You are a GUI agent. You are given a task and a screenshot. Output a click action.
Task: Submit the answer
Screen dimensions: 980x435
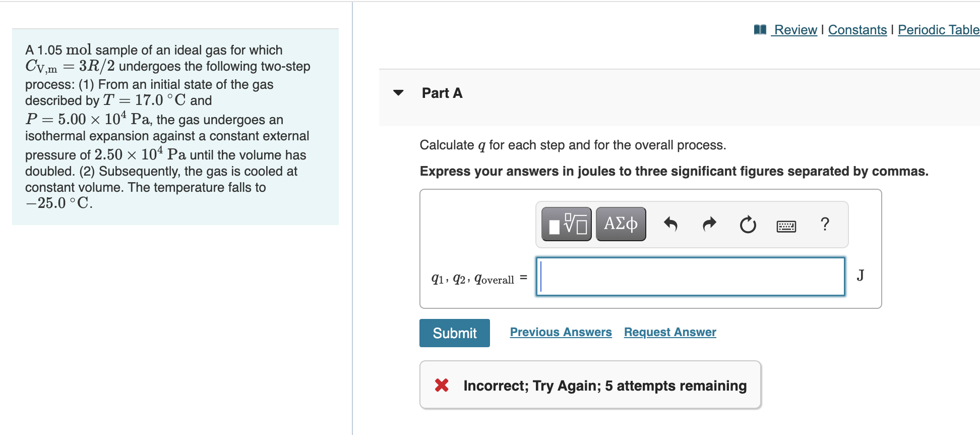pos(454,333)
